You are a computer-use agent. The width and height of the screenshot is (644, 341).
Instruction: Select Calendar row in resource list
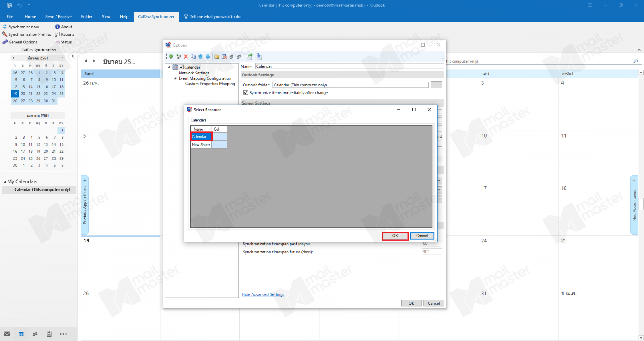click(x=201, y=137)
